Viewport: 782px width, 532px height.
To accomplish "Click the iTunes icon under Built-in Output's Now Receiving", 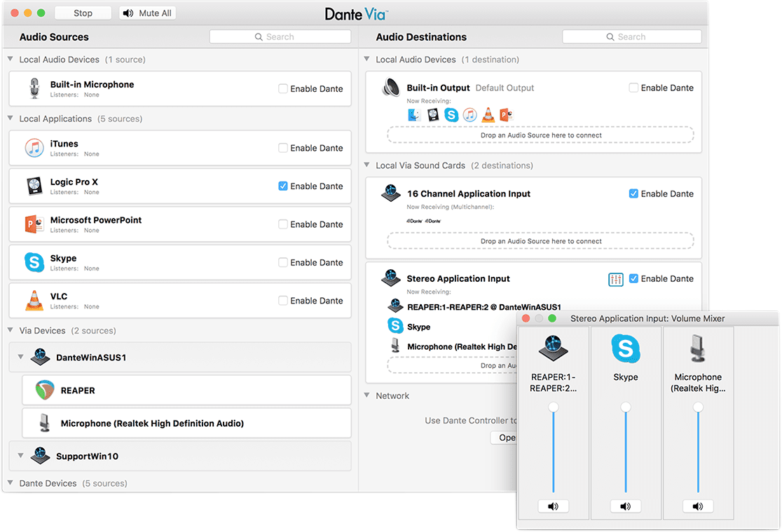I will [x=469, y=114].
